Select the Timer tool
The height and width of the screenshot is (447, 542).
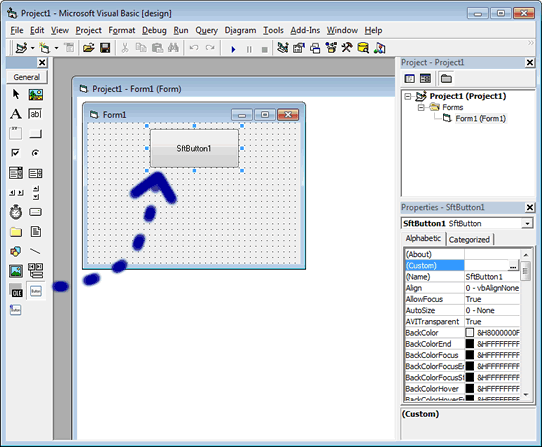(x=16, y=212)
